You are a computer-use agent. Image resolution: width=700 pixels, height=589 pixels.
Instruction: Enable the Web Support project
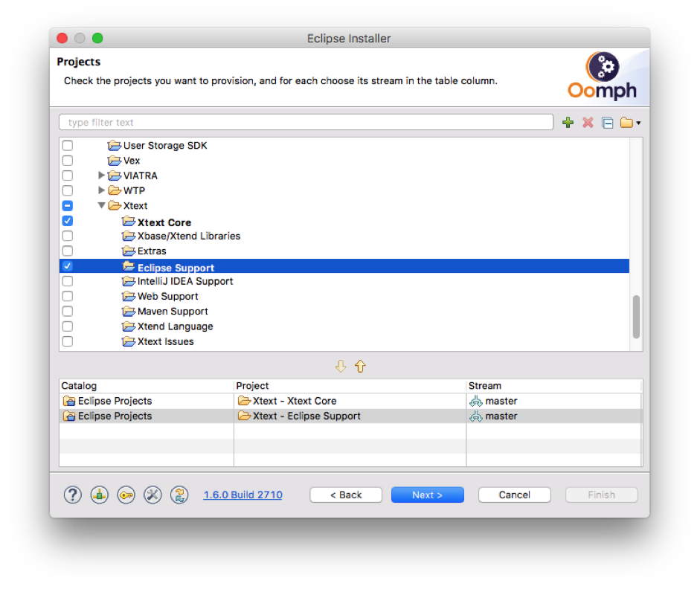coord(67,296)
